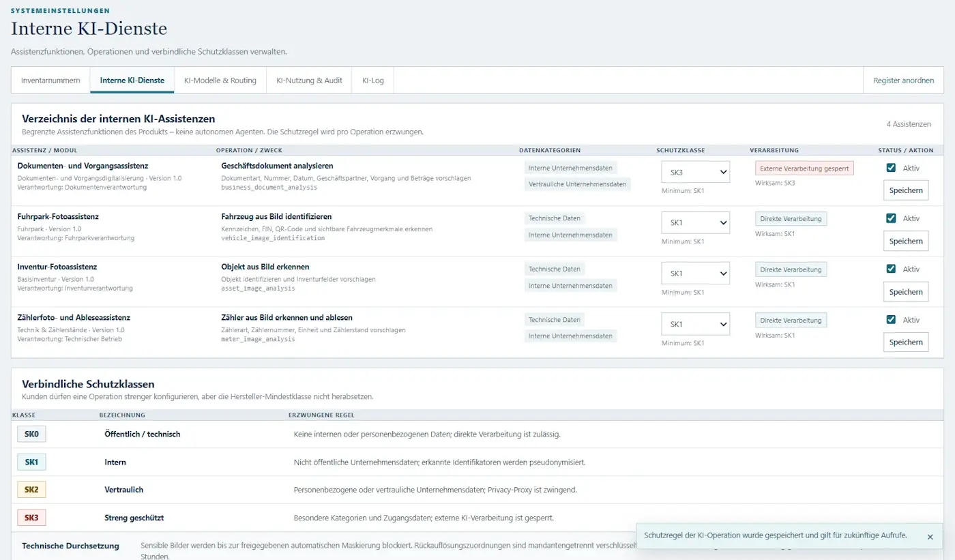This screenshot has width=955, height=560.
Task: Click the 'business_document_analysis' operation code
Action: pyautogui.click(x=269, y=187)
